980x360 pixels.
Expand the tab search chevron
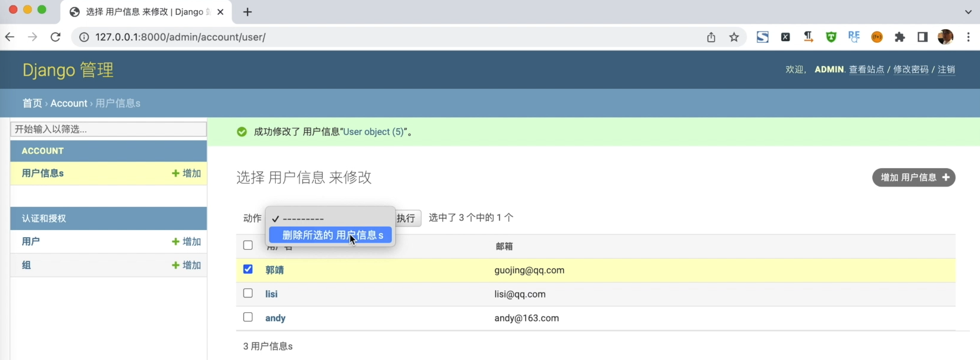pyautogui.click(x=968, y=12)
